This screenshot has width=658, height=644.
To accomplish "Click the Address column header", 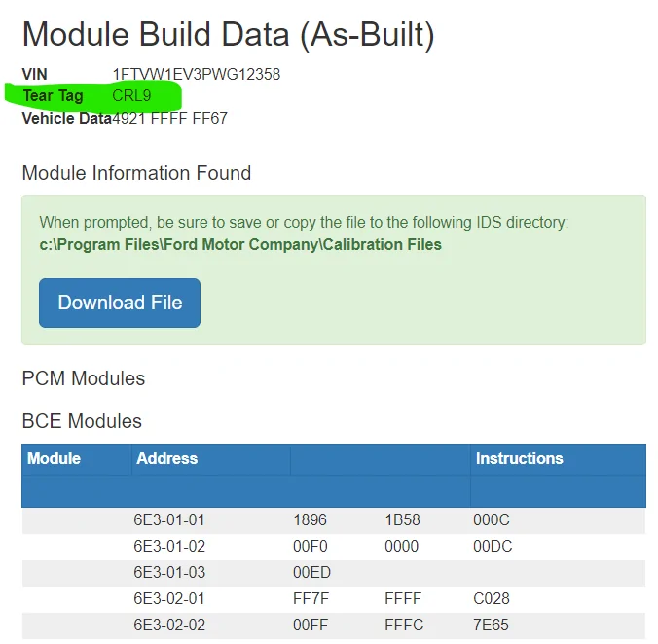I will coord(167,458).
